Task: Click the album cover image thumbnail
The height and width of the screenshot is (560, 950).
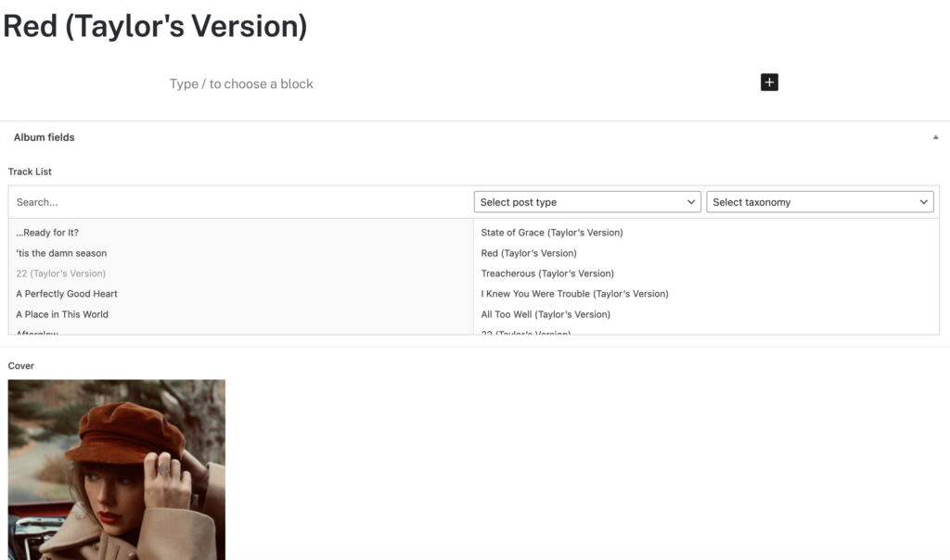Action: tap(117, 469)
